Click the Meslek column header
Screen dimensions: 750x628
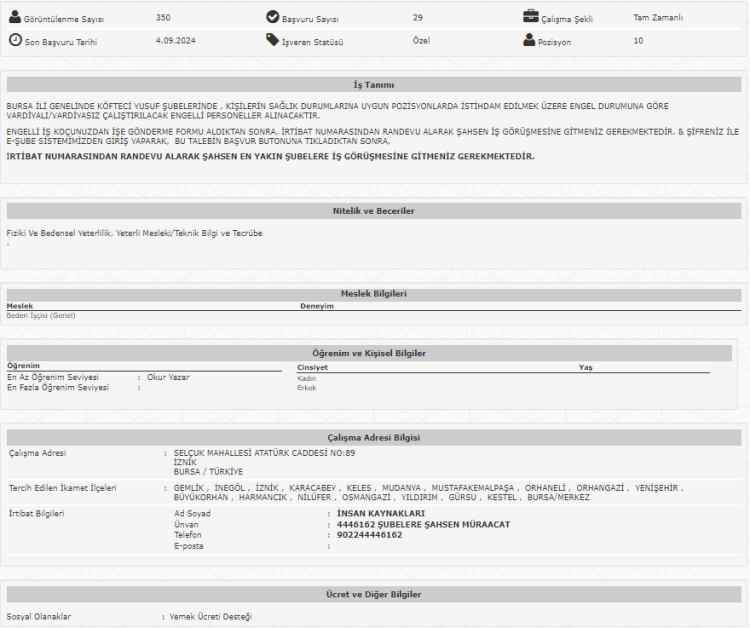[20, 306]
